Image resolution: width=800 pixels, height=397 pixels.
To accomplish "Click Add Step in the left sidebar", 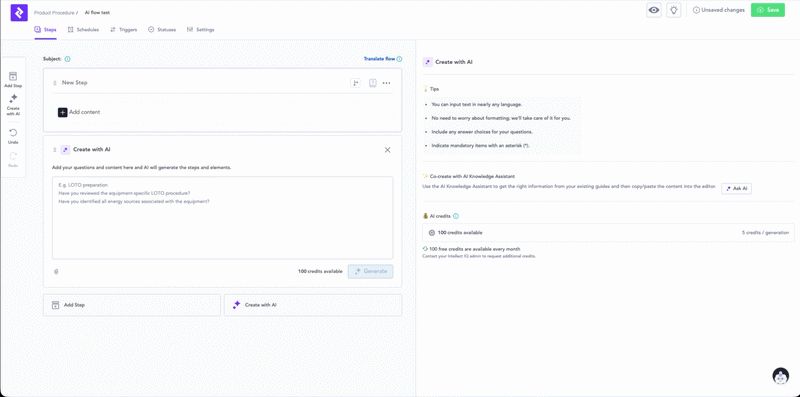I will click(13, 80).
